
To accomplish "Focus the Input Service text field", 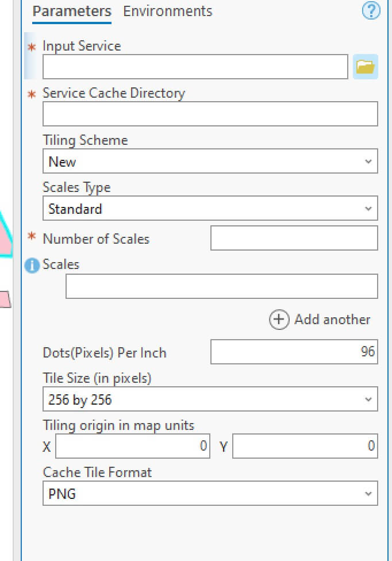I will [195, 67].
